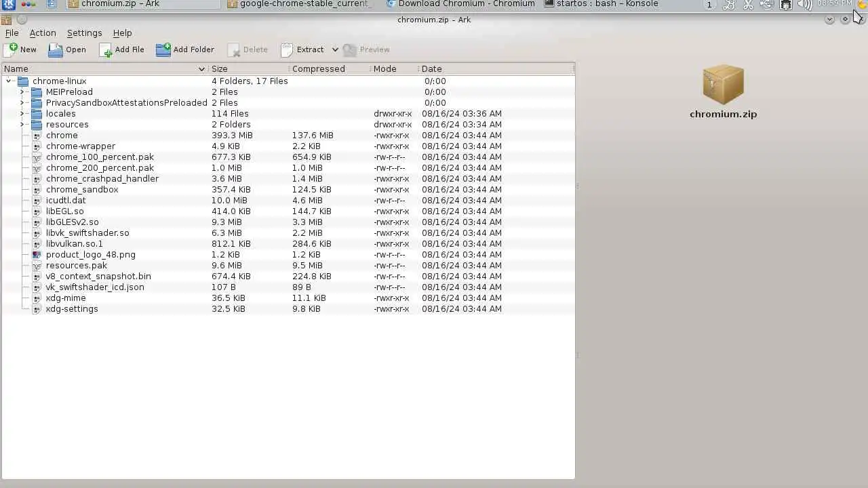
Task: Select the libvulkan.so.1 row
Action: [288, 244]
